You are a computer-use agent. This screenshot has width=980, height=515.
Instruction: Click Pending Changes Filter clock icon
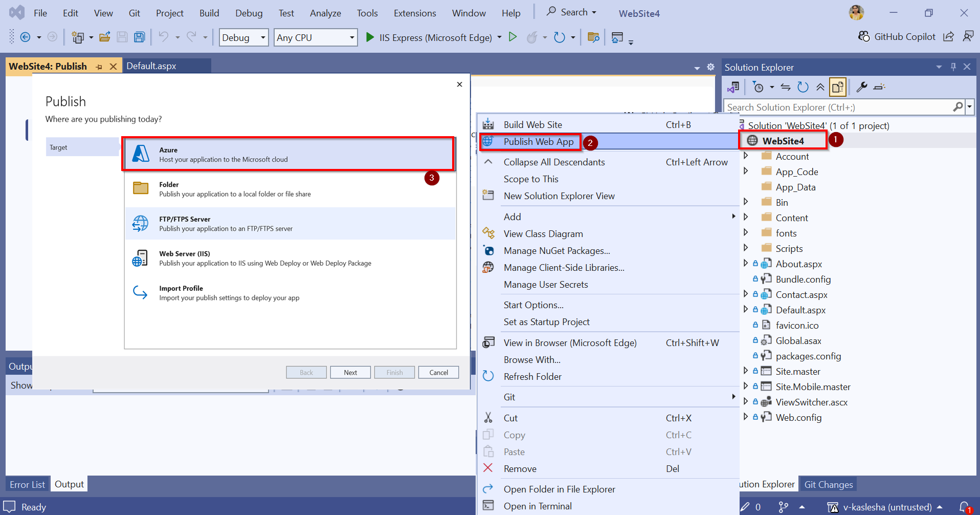coord(758,87)
